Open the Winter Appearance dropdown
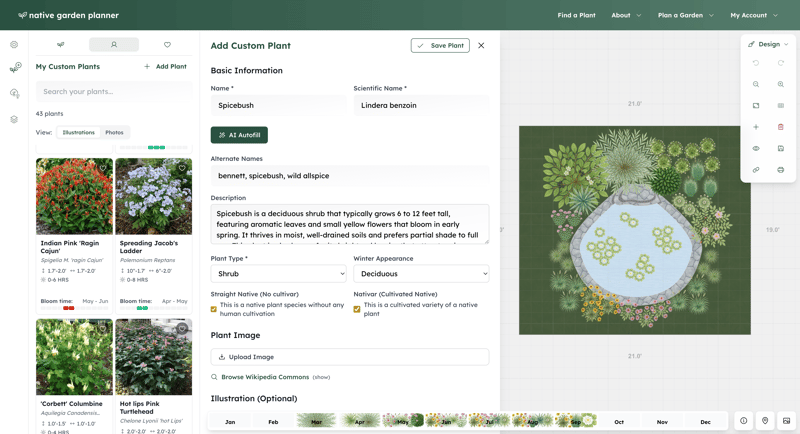Screen dimensions: 800x434 [421, 273]
